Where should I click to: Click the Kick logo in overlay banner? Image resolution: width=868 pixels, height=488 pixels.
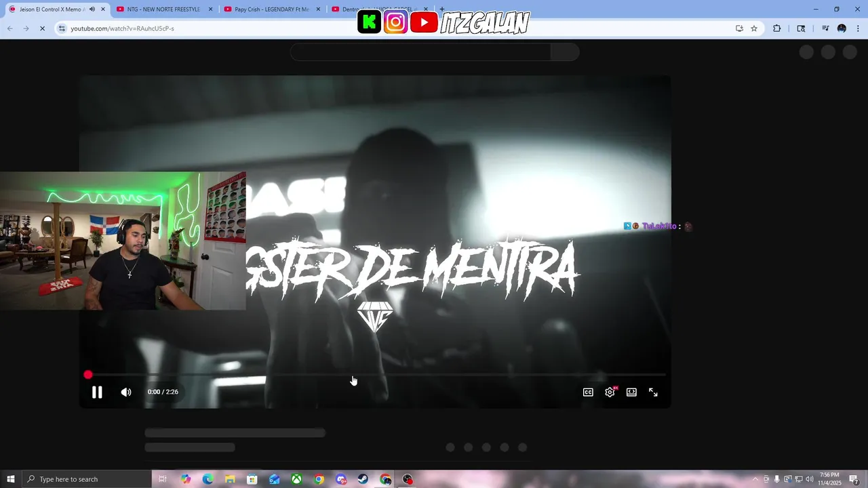tap(369, 22)
